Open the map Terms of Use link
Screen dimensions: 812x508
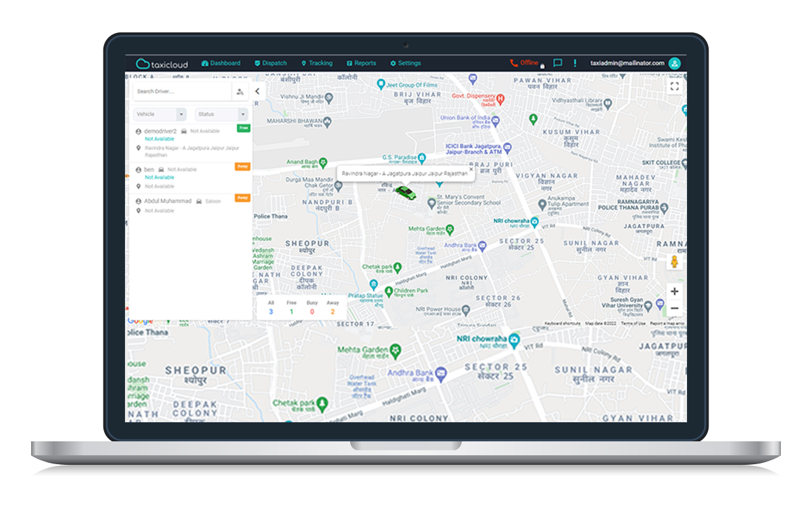(x=632, y=323)
